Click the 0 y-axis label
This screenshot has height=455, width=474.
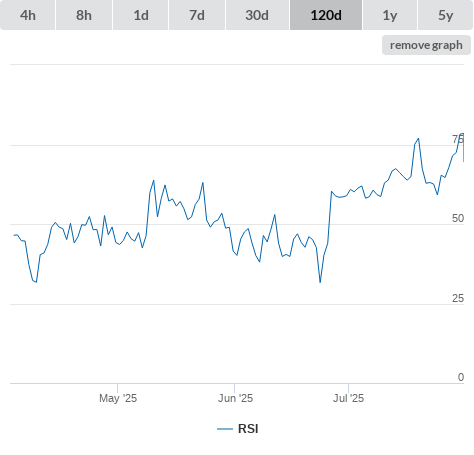click(x=461, y=377)
